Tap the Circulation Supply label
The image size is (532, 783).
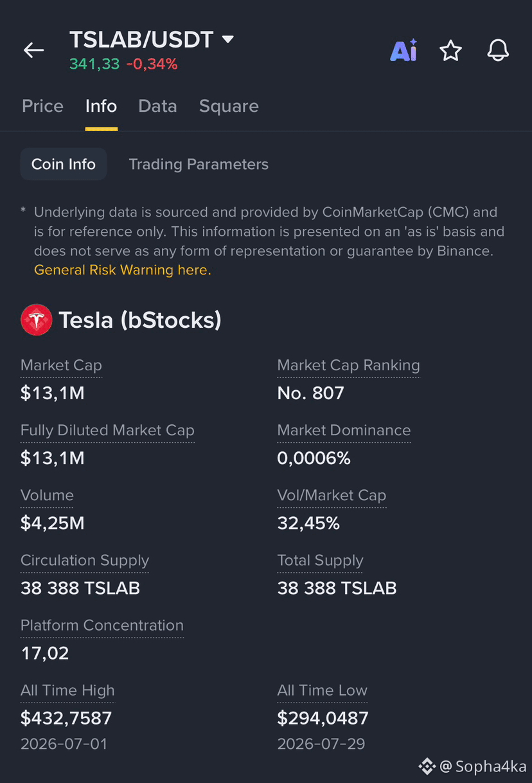click(x=85, y=561)
